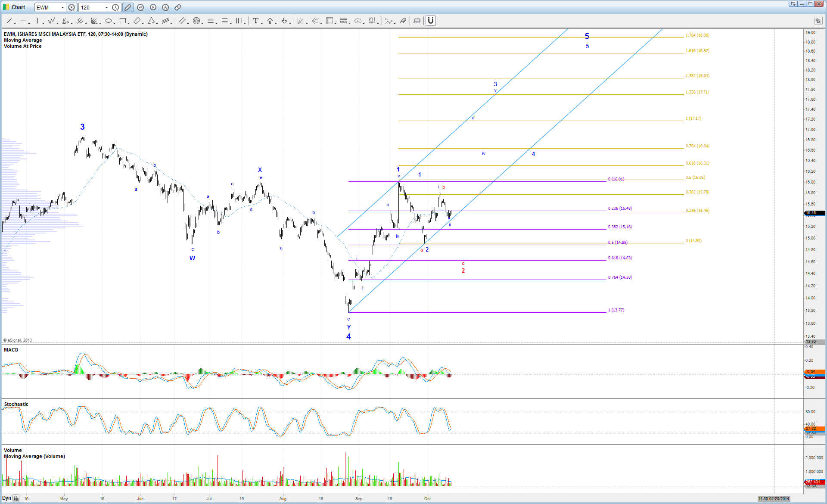Click the MACD study label
The image size is (827, 504).
tap(11, 350)
